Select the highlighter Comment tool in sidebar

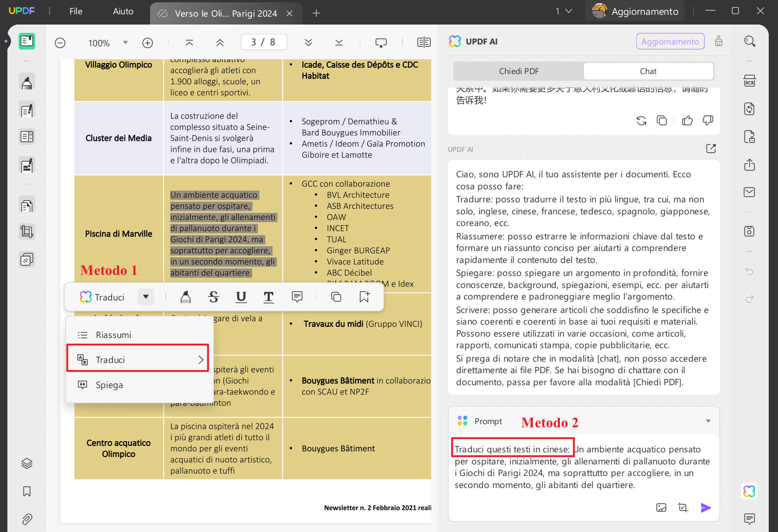27,82
